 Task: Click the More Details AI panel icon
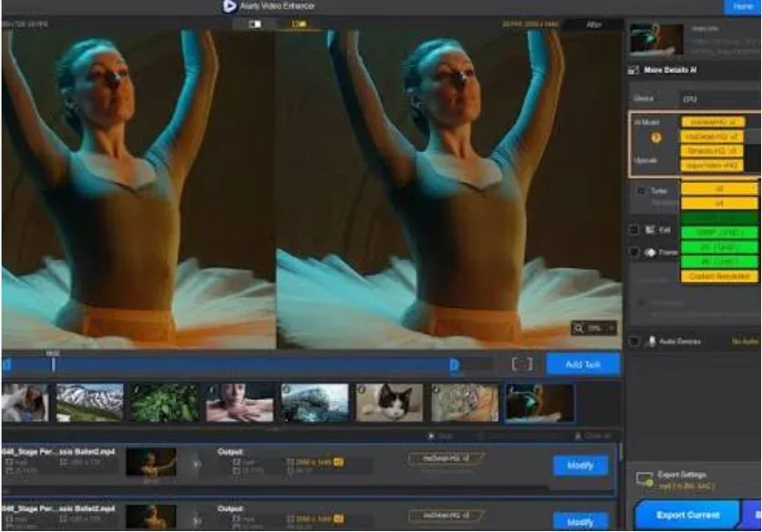(x=633, y=70)
